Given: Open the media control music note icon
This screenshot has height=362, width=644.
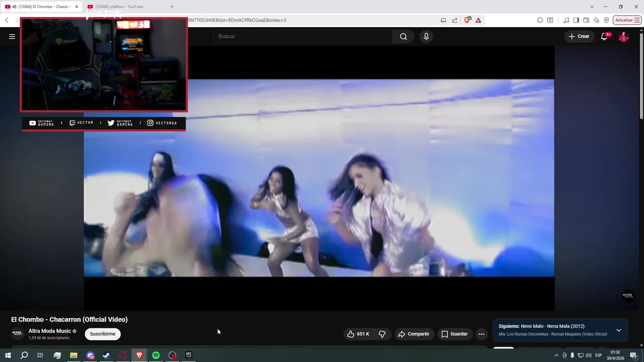Looking at the screenshot, I should coord(567,20).
